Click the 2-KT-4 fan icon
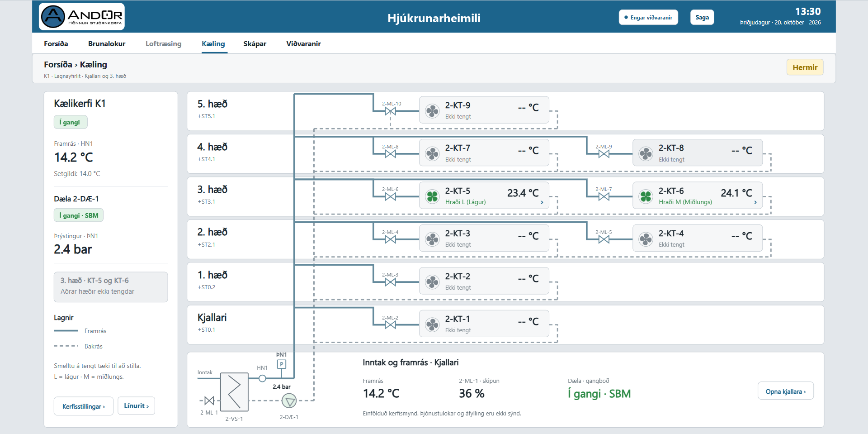868x434 pixels. click(646, 239)
